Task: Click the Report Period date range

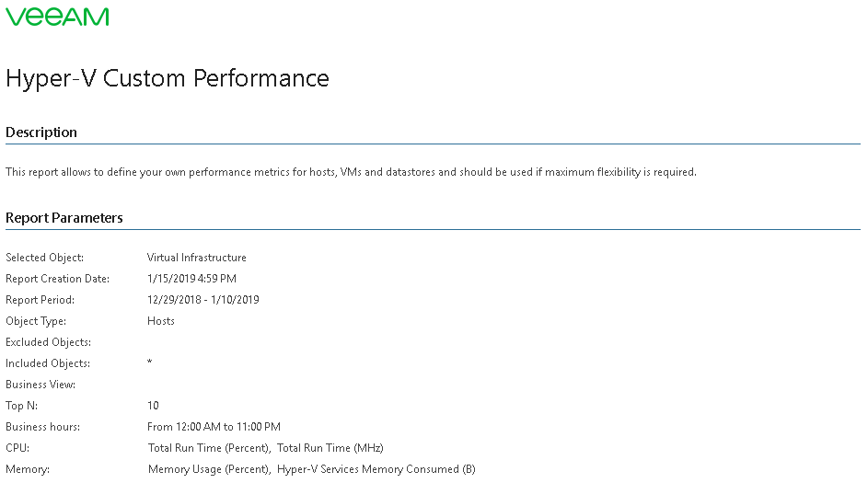Action: pos(203,300)
